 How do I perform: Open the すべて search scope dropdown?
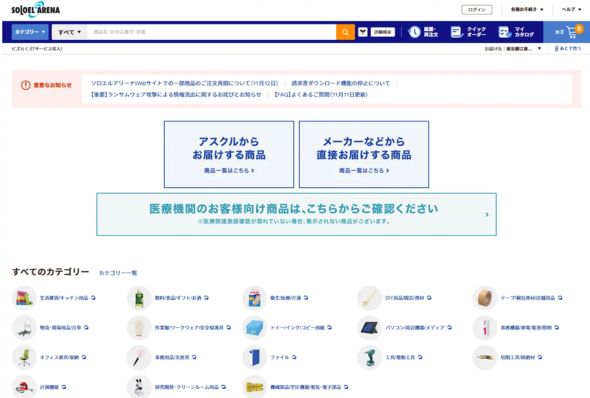coord(70,32)
